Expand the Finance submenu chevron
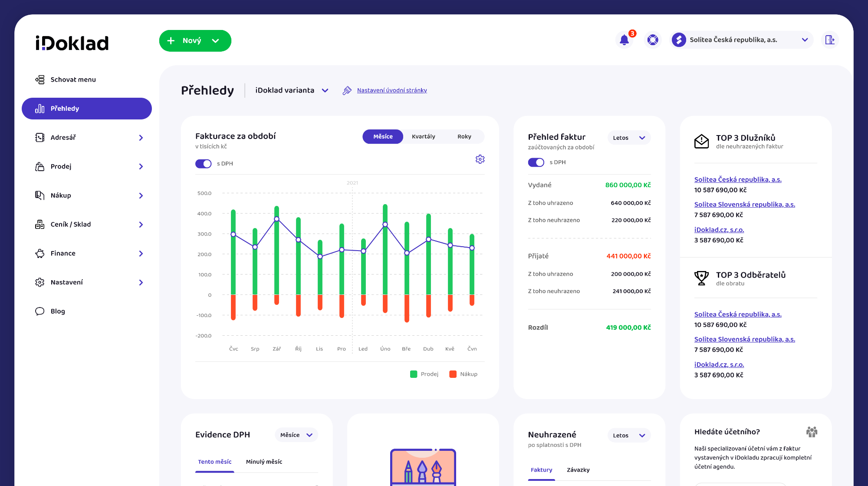Viewport: 868px width, 486px height. pyautogui.click(x=141, y=254)
